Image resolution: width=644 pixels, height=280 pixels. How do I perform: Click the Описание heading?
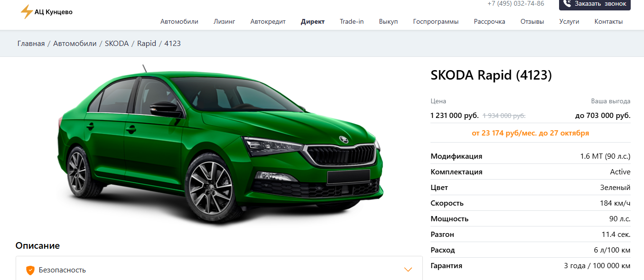[37, 246]
